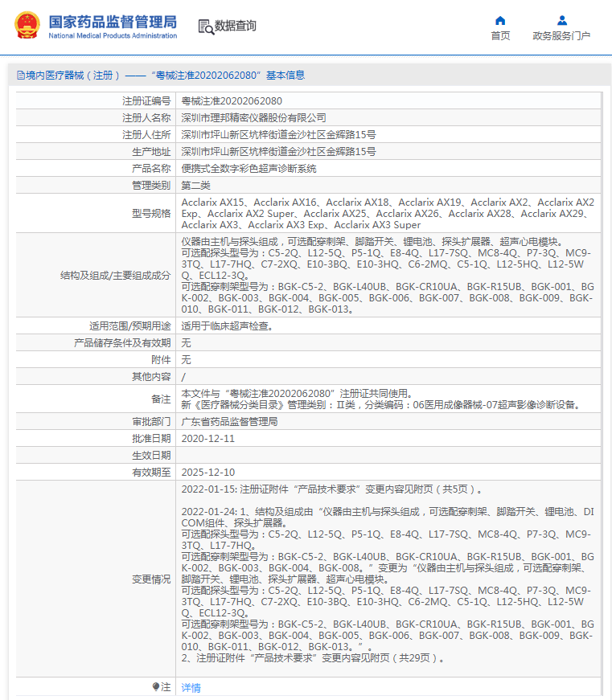Click the 政务服务门户 user icon
Image resolution: width=612 pixels, height=700 pixels.
click(x=562, y=21)
